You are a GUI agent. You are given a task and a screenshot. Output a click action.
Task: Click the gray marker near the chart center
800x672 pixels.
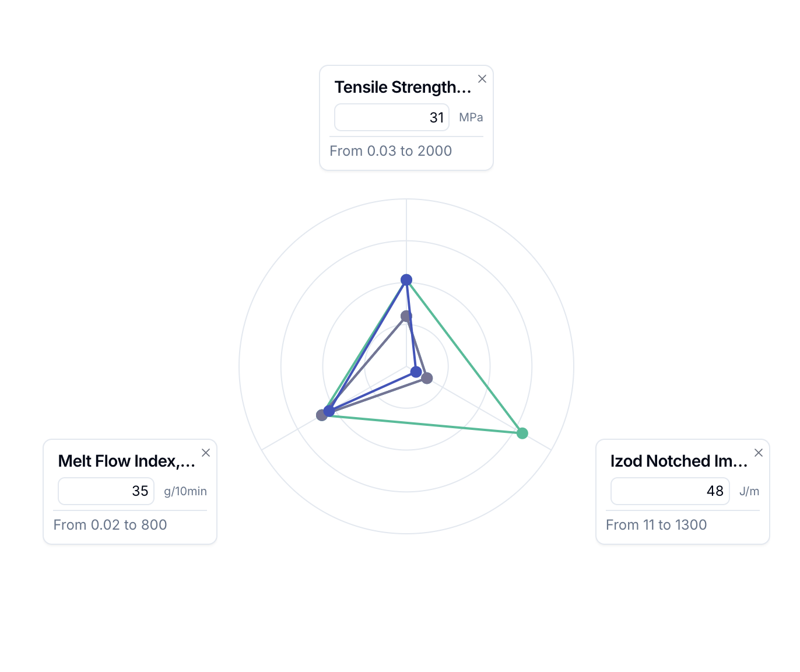pos(427,378)
